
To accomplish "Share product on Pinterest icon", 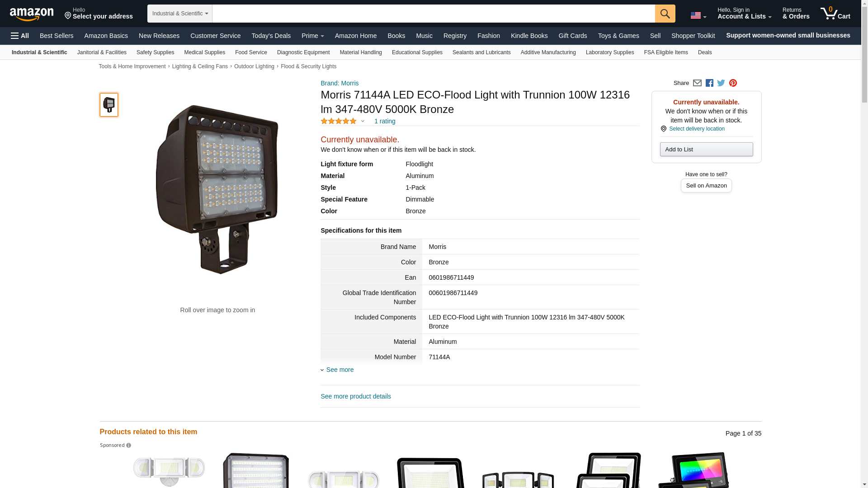I will [x=733, y=83].
